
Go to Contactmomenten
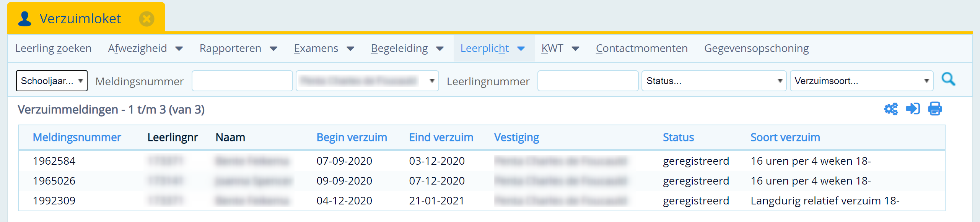pyautogui.click(x=641, y=49)
